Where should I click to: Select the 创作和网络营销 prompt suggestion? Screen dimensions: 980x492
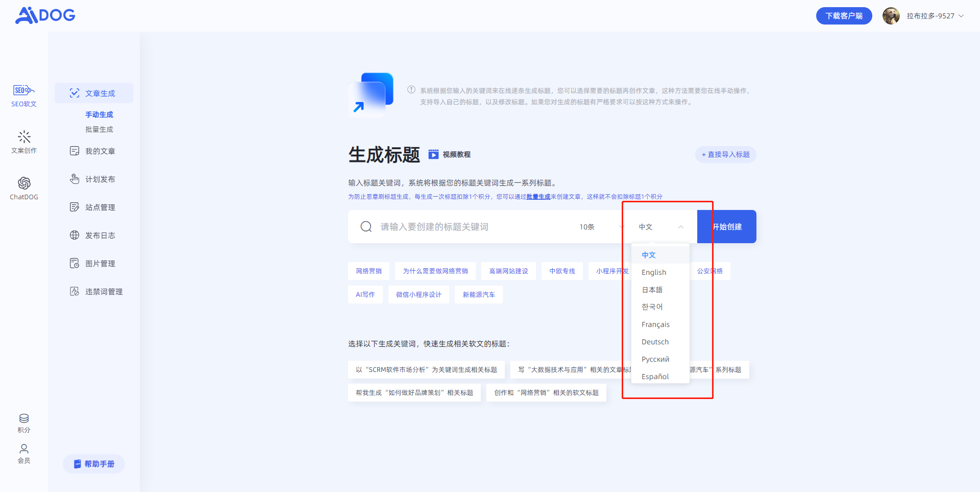coord(546,393)
